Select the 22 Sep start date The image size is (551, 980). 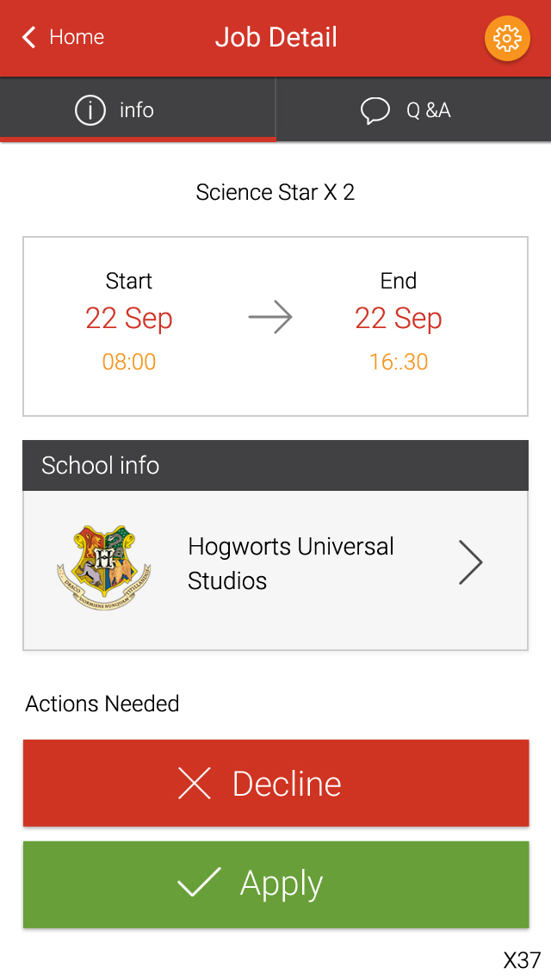point(128,319)
